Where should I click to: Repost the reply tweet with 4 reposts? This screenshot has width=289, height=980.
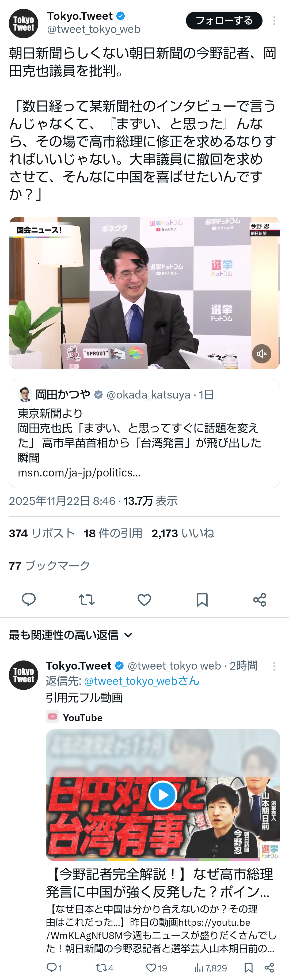[105, 967]
